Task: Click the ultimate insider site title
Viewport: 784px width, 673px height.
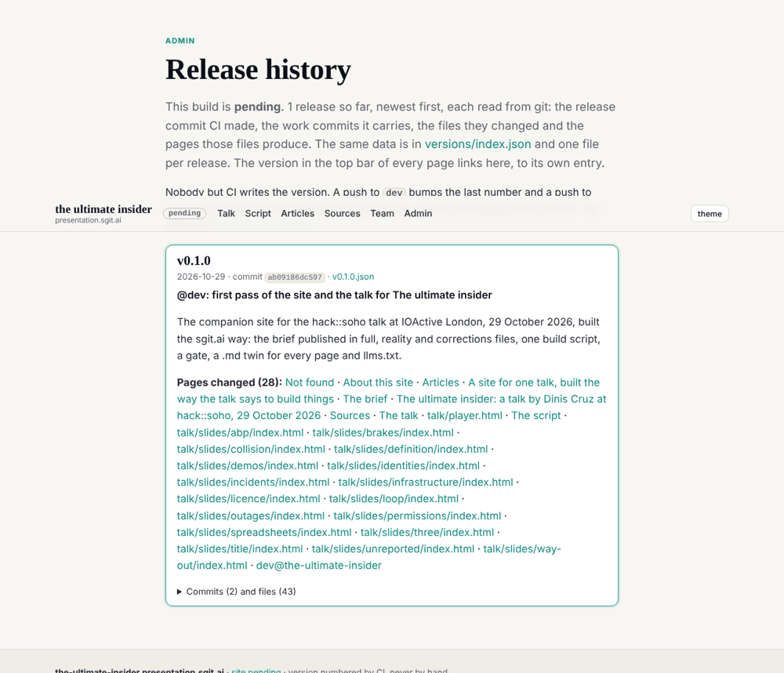Action: pyautogui.click(x=103, y=209)
